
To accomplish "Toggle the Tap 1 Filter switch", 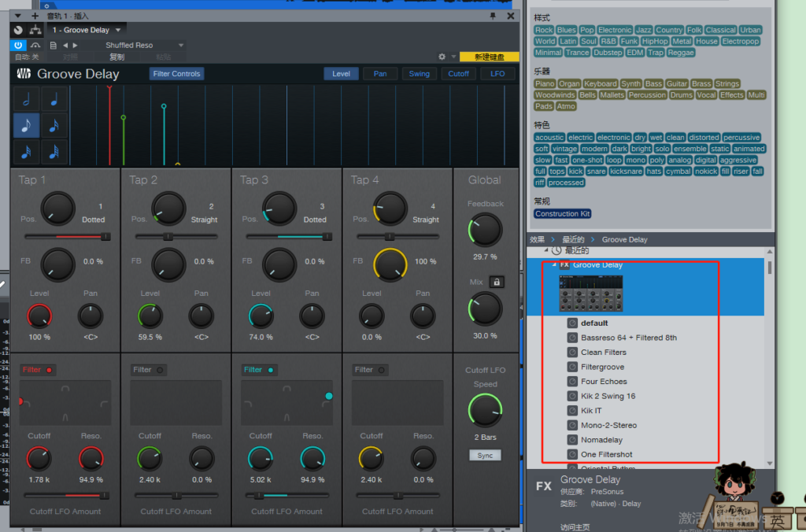I will (x=38, y=370).
